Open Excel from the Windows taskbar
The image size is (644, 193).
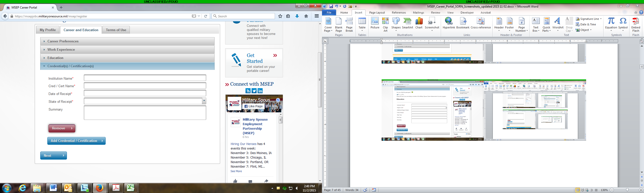pyautogui.click(x=131, y=188)
